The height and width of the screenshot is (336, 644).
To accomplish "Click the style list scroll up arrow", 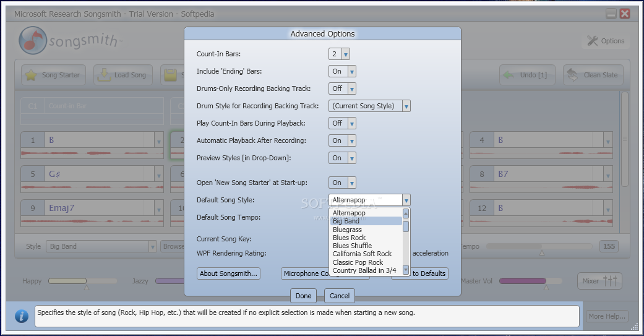I will click(406, 213).
